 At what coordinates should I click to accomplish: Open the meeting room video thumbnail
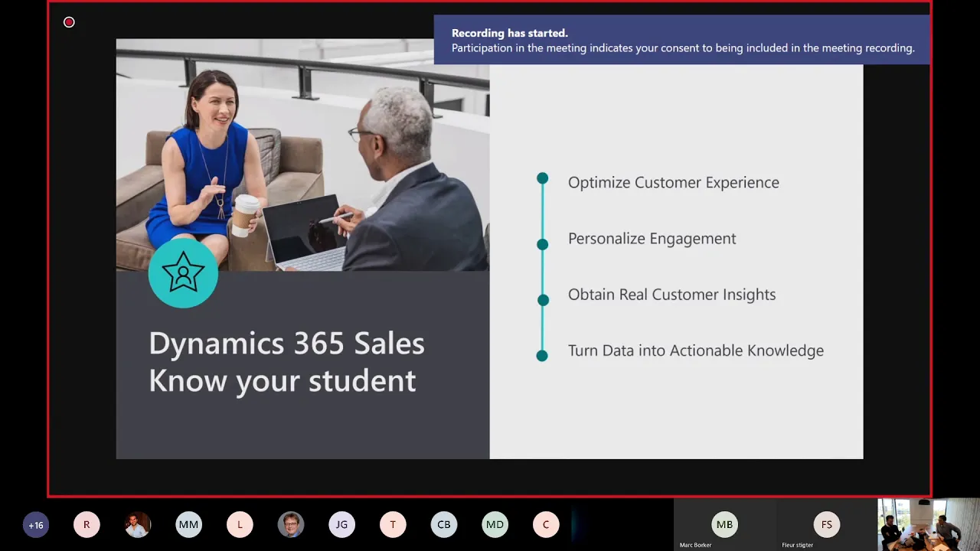[929, 525]
